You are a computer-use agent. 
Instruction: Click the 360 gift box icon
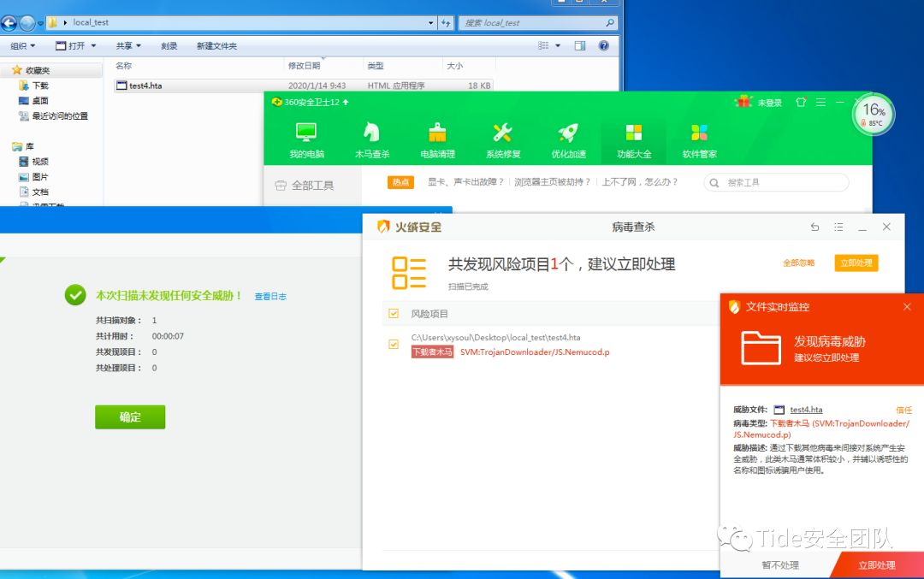click(743, 101)
